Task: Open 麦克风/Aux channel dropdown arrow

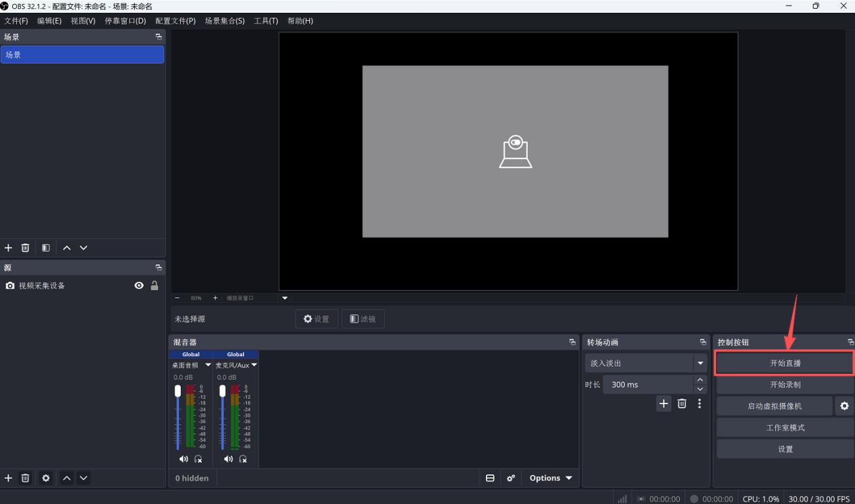Action: coord(254,365)
